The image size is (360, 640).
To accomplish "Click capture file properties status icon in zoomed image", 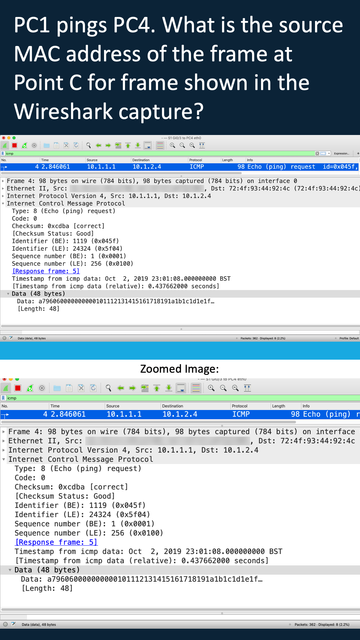I will coord(14,624).
